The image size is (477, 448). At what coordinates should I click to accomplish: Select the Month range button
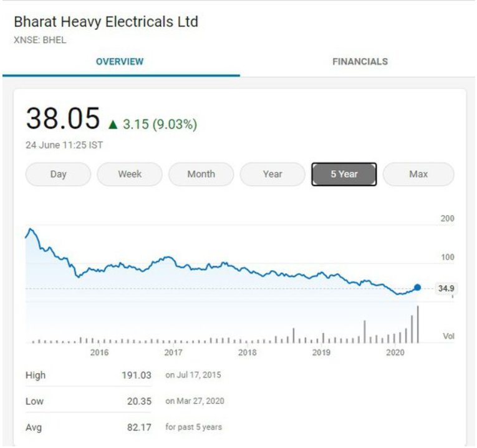201,174
